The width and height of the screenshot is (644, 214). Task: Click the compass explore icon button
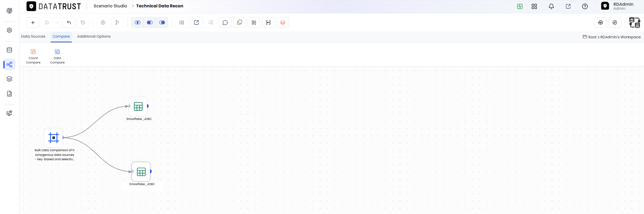pyautogui.click(x=615, y=23)
